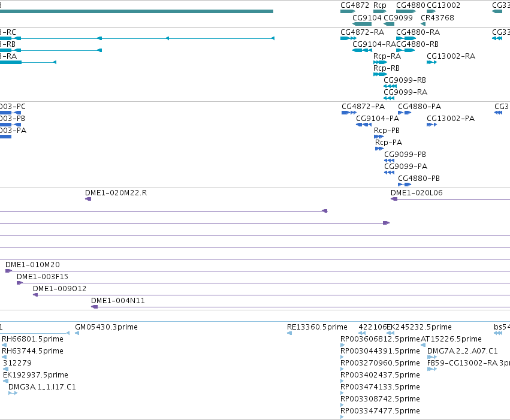Click protein label Rcp-PA
The image size is (510, 420).
[x=388, y=143]
